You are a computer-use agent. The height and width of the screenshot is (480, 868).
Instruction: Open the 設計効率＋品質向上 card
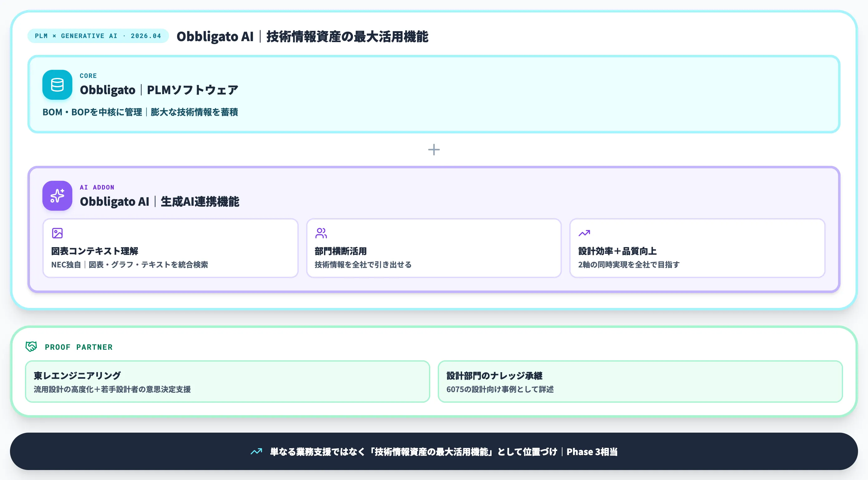(x=697, y=248)
